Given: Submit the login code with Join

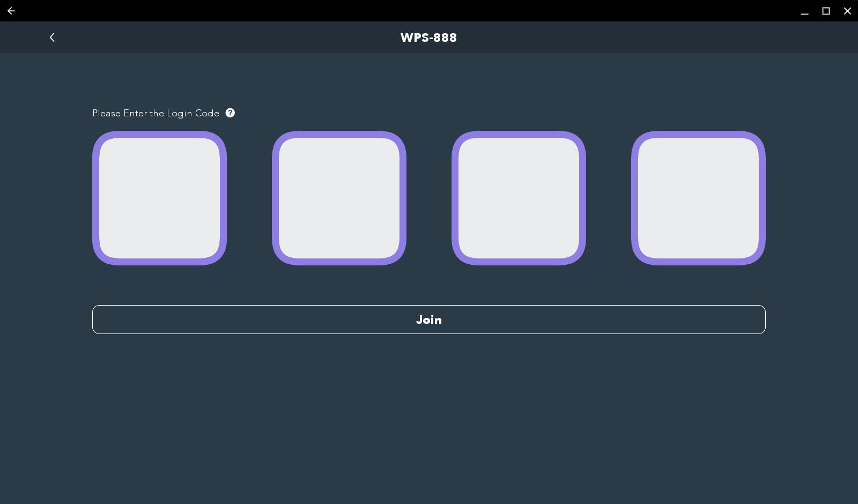Looking at the screenshot, I should point(428,320).
